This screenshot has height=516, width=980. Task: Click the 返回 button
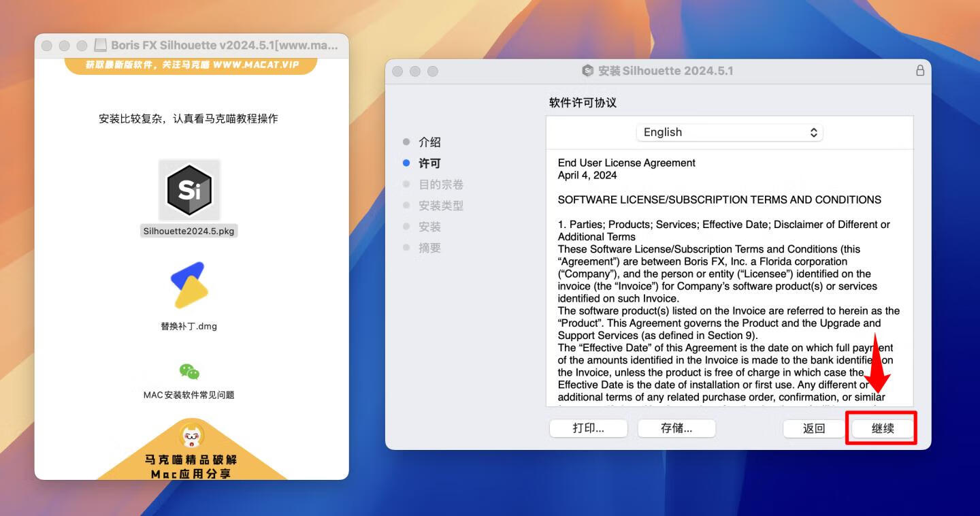point(814,428)
